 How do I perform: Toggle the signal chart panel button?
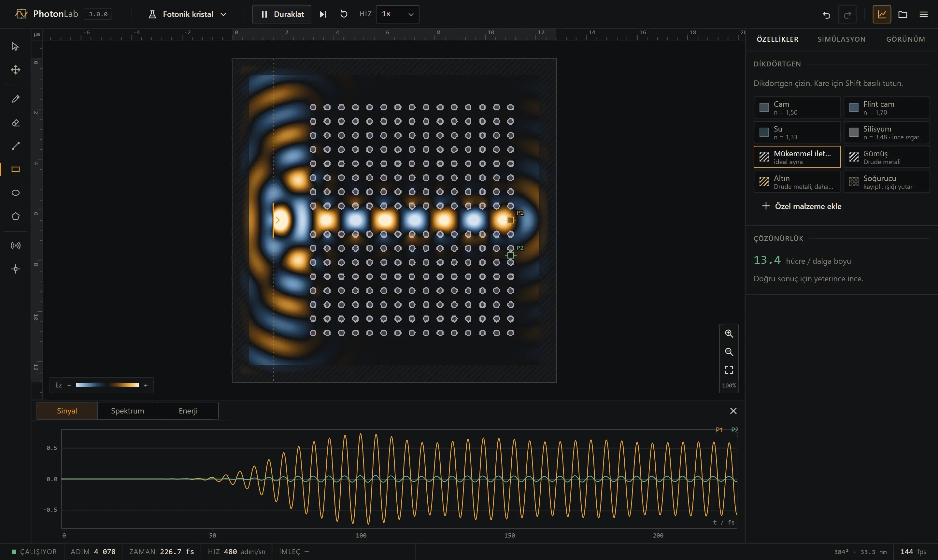click(x=882, y=14)
